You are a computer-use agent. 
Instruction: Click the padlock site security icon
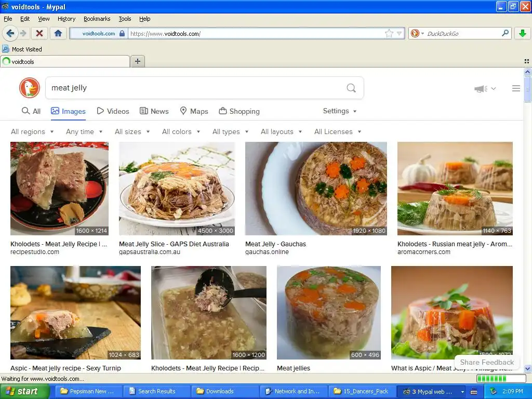122,33
